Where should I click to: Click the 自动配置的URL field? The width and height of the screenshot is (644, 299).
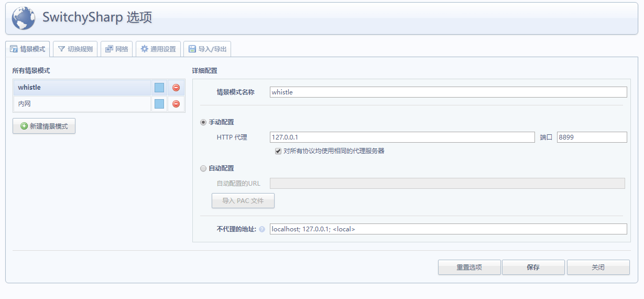coord(447,183)
